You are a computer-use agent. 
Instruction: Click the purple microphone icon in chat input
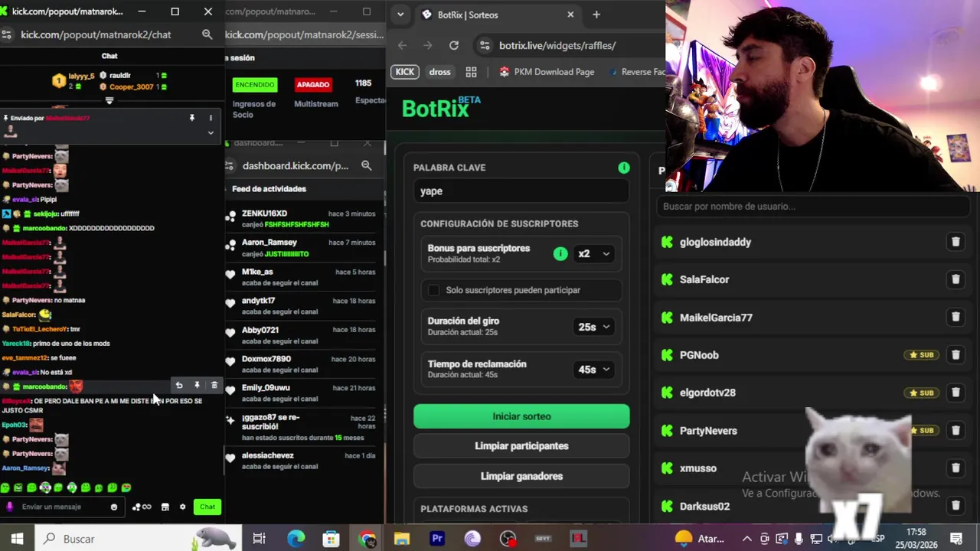(10, 507)
